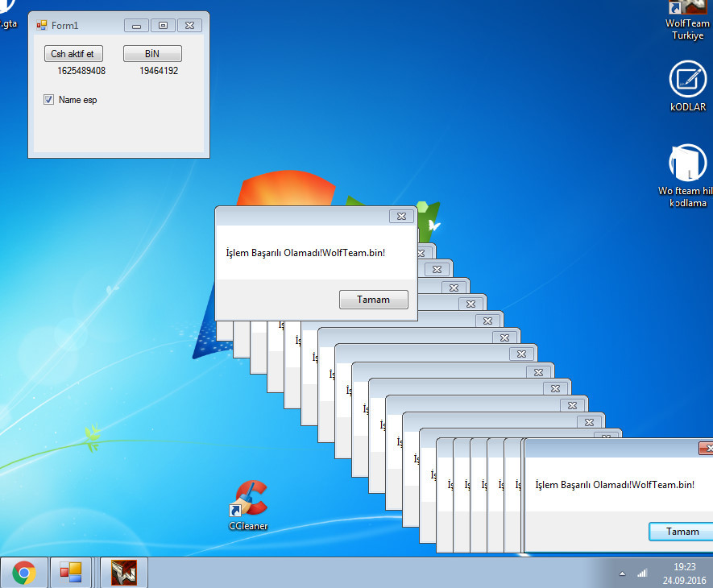Click Tamam in the upper error dialog
The width and height of the screenshot is (713, 588).
(x=373, y=300)
